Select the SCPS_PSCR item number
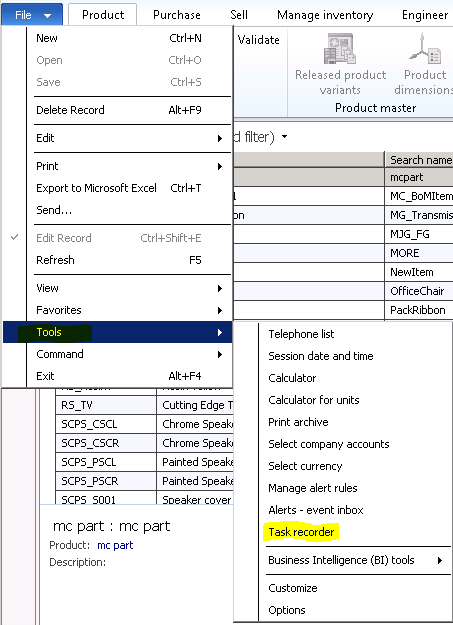The height and width of the screenshot is (625, 453). pyautogui.click(x=106, y=481)
